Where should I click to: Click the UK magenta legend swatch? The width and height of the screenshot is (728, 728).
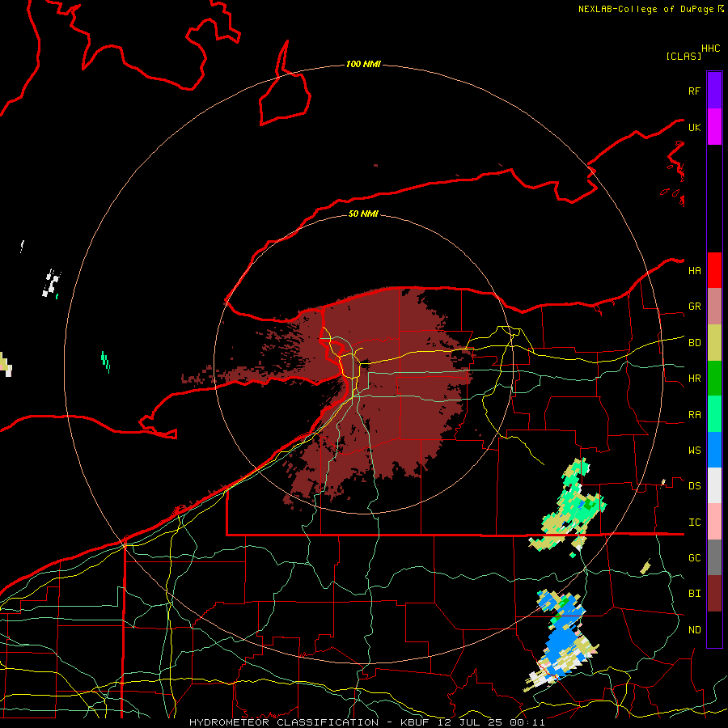(x=714, y=127)
